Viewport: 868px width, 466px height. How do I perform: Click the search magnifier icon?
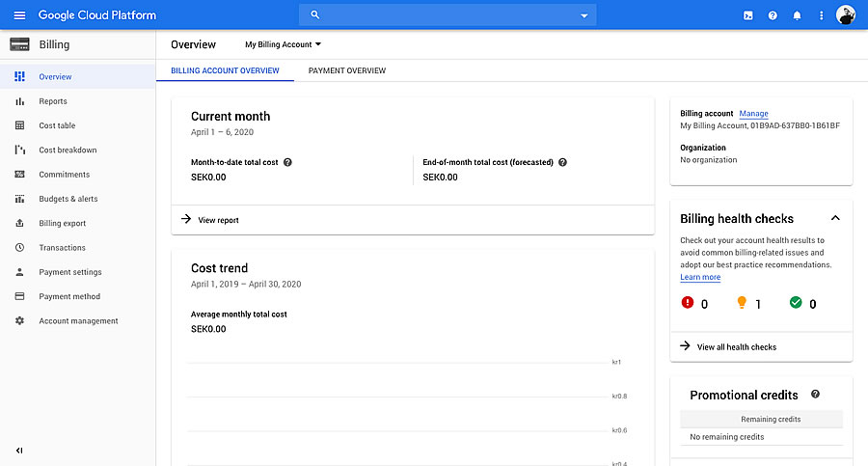[x=315, y=15]
